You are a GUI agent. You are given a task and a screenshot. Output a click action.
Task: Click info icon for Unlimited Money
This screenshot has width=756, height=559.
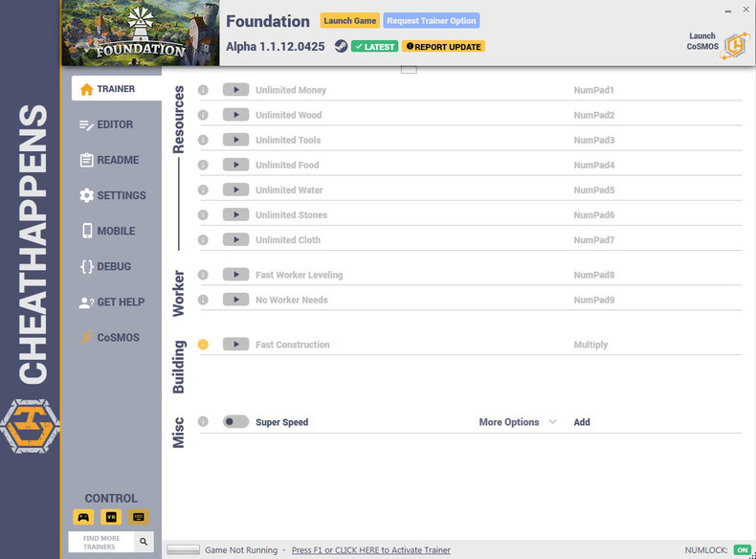pos(203,90)
